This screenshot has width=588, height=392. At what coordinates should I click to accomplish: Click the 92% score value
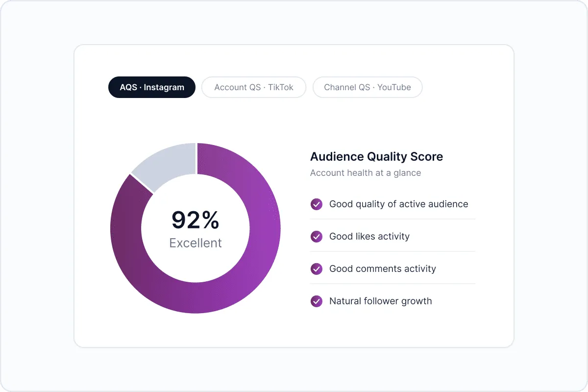point(196,220)
